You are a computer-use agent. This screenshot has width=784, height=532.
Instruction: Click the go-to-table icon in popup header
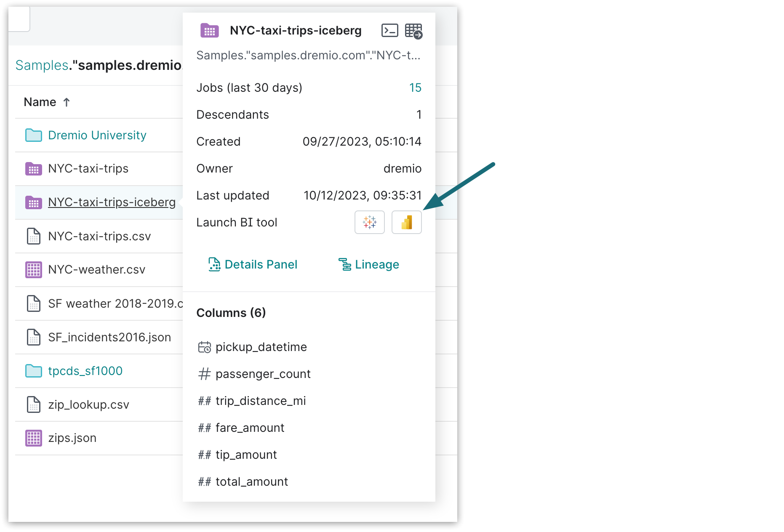(413, 31)
